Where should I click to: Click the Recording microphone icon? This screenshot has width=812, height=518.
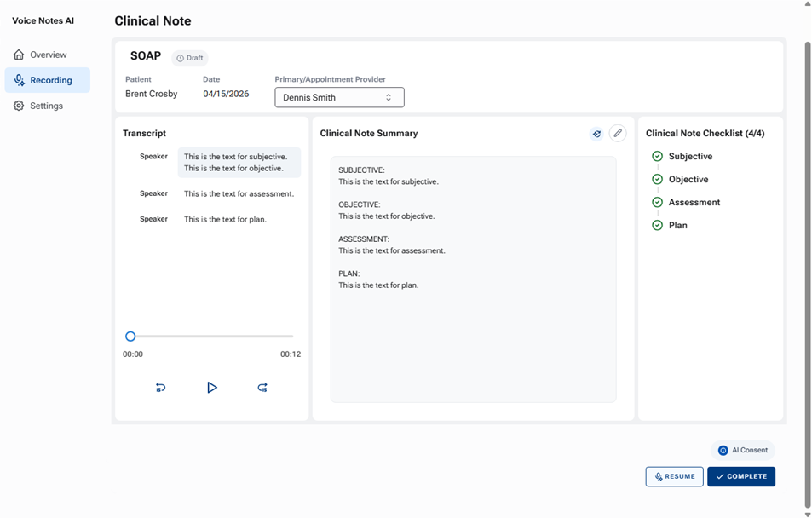[x=19, y=80]
